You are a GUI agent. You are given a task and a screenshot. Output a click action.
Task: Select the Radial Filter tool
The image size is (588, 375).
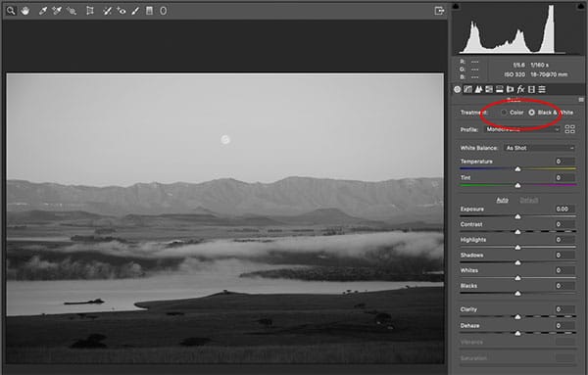pos(164,11)
